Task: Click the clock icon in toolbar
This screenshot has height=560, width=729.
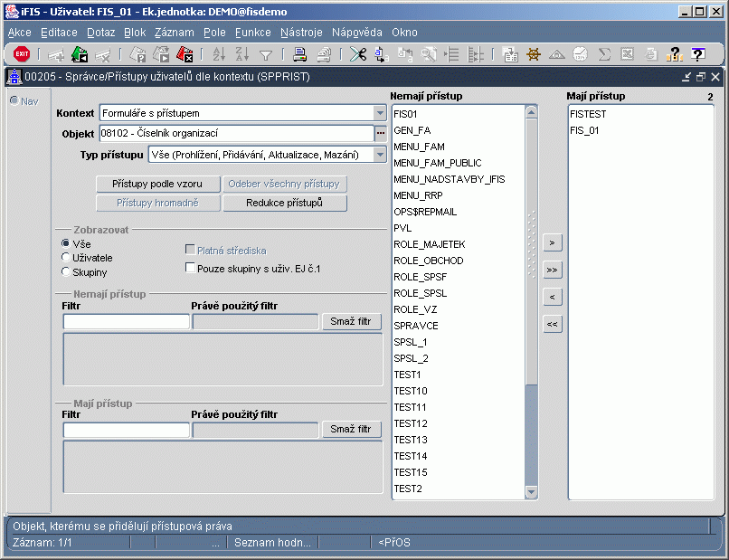Action: [581, 55]
